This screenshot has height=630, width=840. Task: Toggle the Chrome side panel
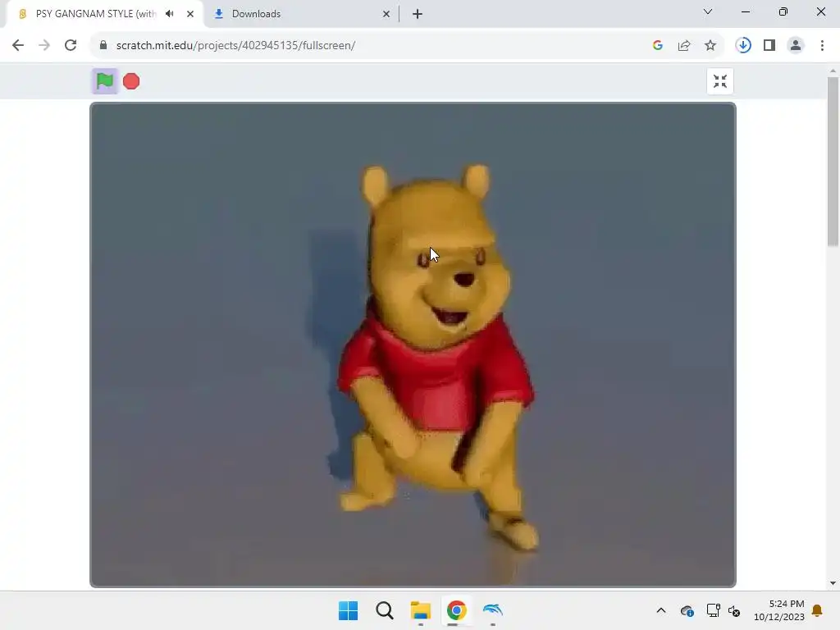point(769,46)
